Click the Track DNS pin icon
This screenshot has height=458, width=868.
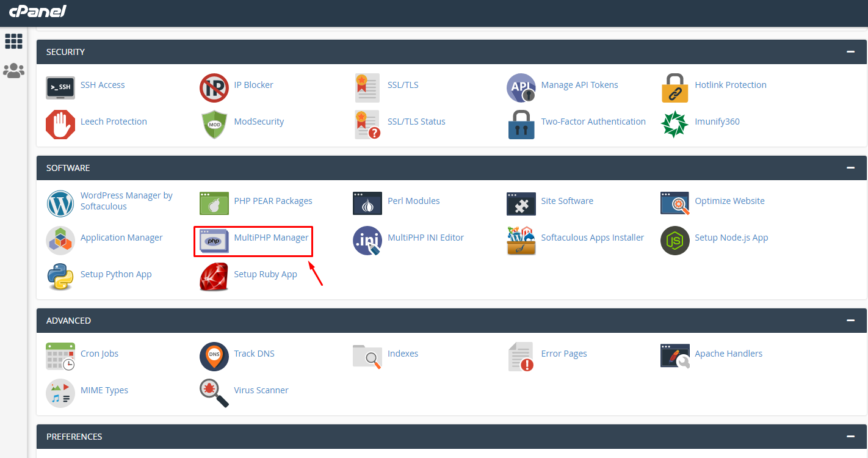click(x=214, y=356)
